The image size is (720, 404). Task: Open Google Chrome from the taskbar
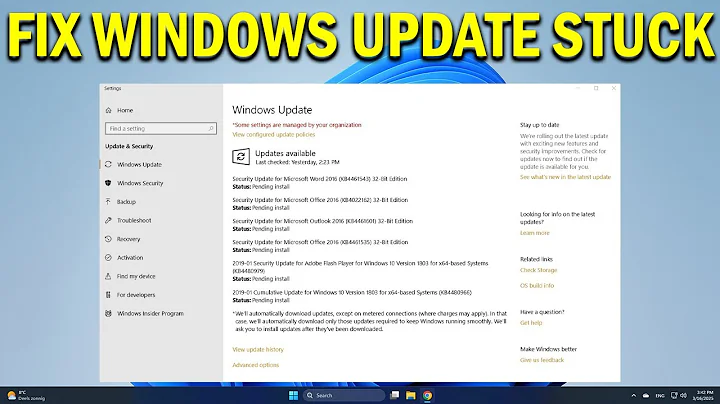pyautogui.click(x=427, y=395)
